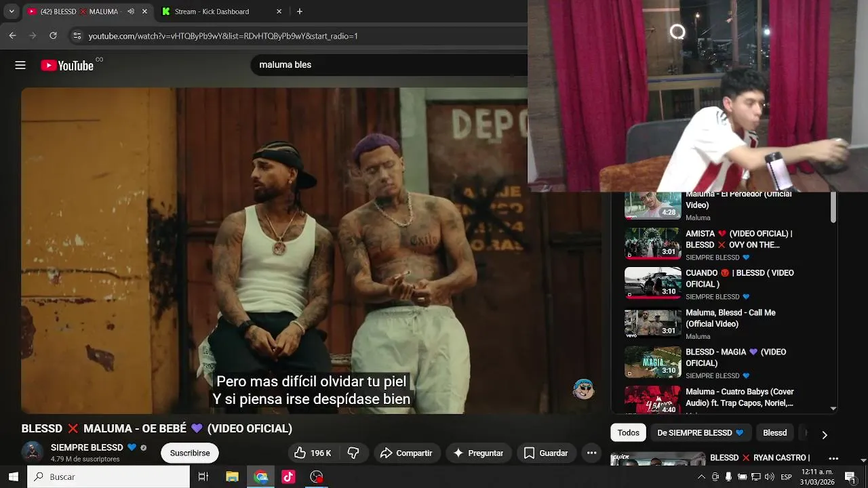Open the notification center icon
Image resolution: width=868 pixels, height=488 pixels.
click(850, 476)
